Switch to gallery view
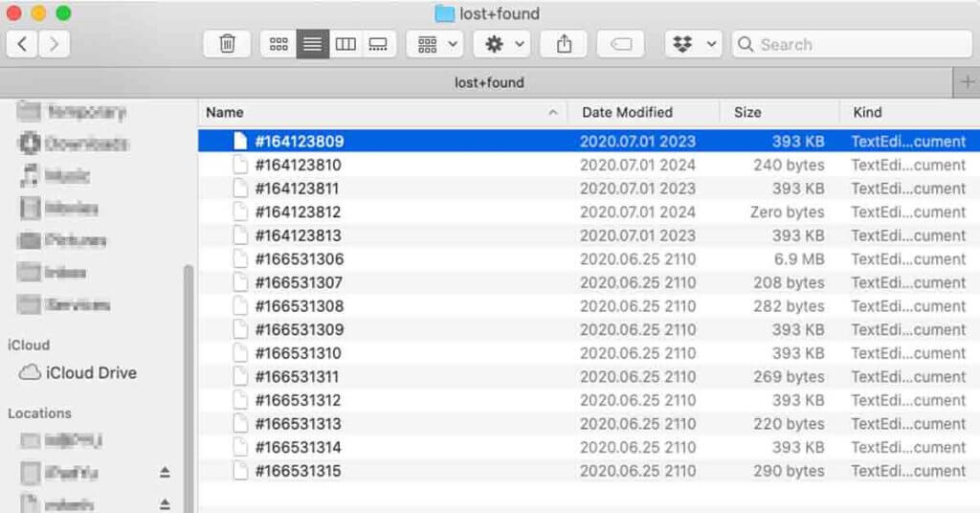980x513 pixels. (x=378, y=44)
